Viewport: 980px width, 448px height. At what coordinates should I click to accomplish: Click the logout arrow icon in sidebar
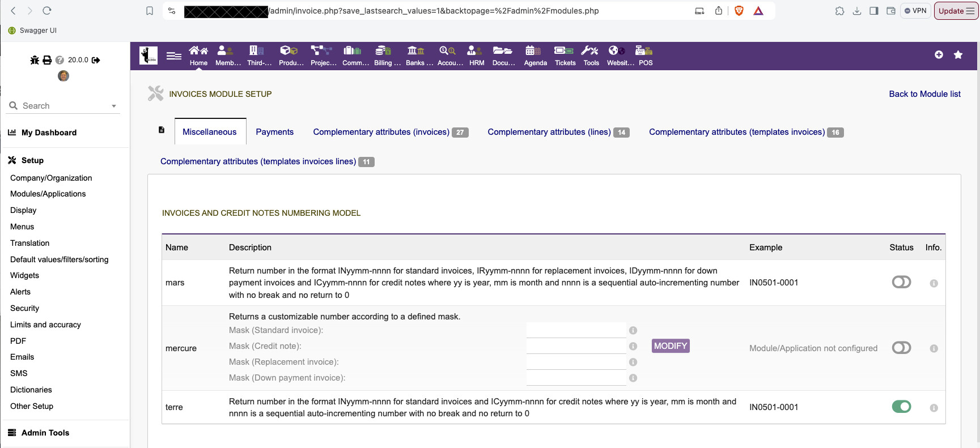96,60
